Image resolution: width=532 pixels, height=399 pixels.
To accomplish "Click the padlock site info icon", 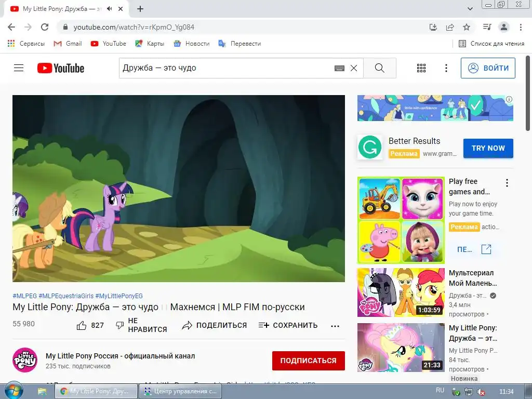I will 65,27.
